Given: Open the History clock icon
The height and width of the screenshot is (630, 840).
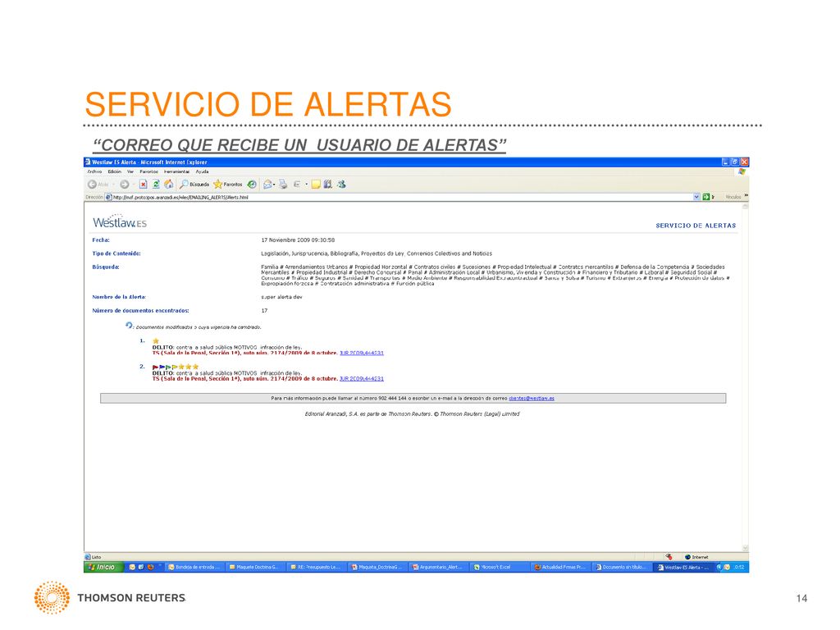Looking at the screenshot, I should [x=252, y=185].
